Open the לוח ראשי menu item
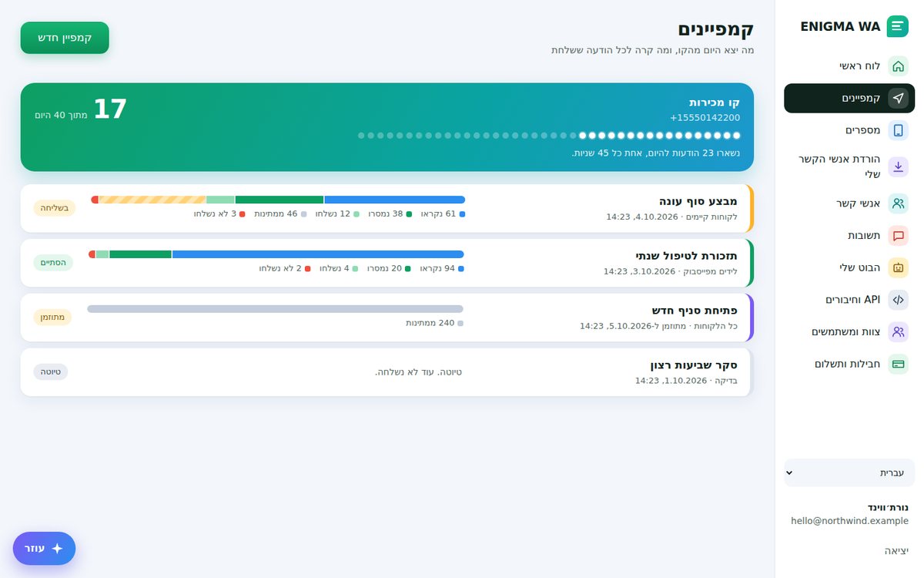Viewport: 924px width, 578px height. [849, 66]
